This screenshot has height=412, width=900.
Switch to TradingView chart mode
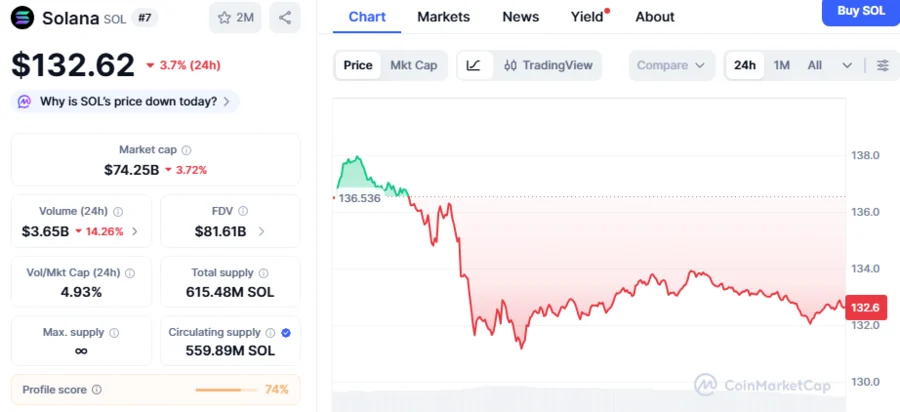[x=549, y=65]
